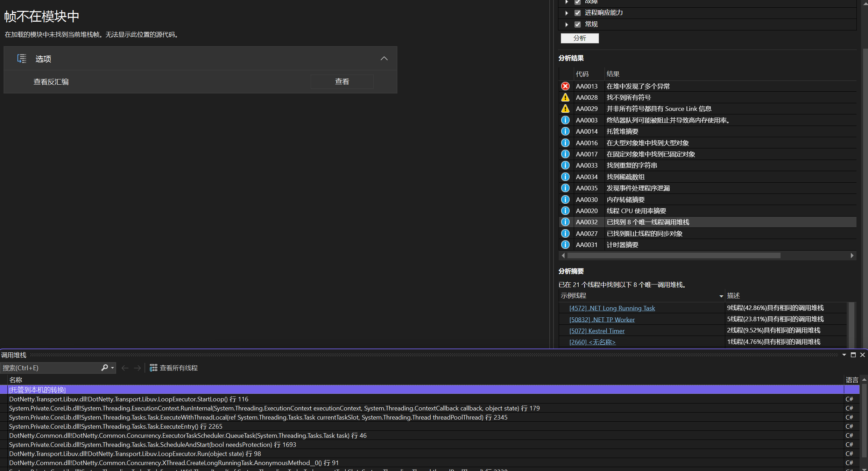868x471 pixels.
Task: Collapse the 选项 section chevron
Action: click(384, 58)
